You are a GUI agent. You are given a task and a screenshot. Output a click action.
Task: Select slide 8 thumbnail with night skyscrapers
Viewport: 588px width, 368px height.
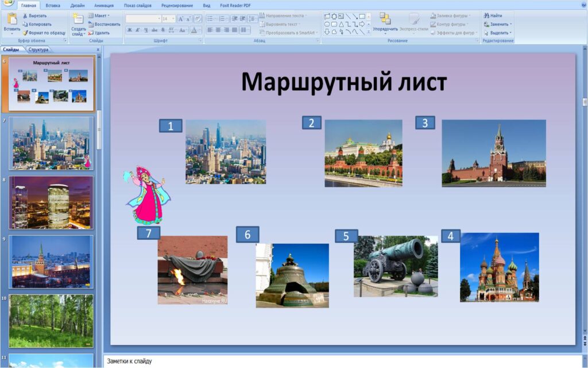[x=51, y=202]
